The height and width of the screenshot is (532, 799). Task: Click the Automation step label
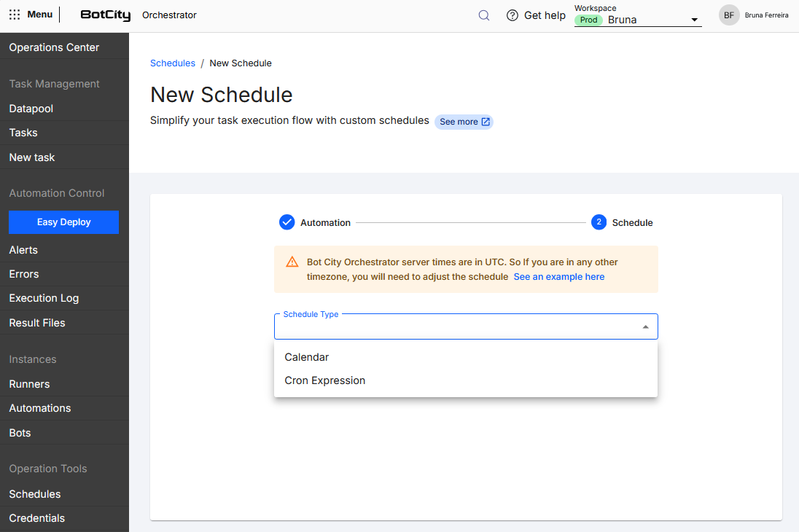[325, 223]
